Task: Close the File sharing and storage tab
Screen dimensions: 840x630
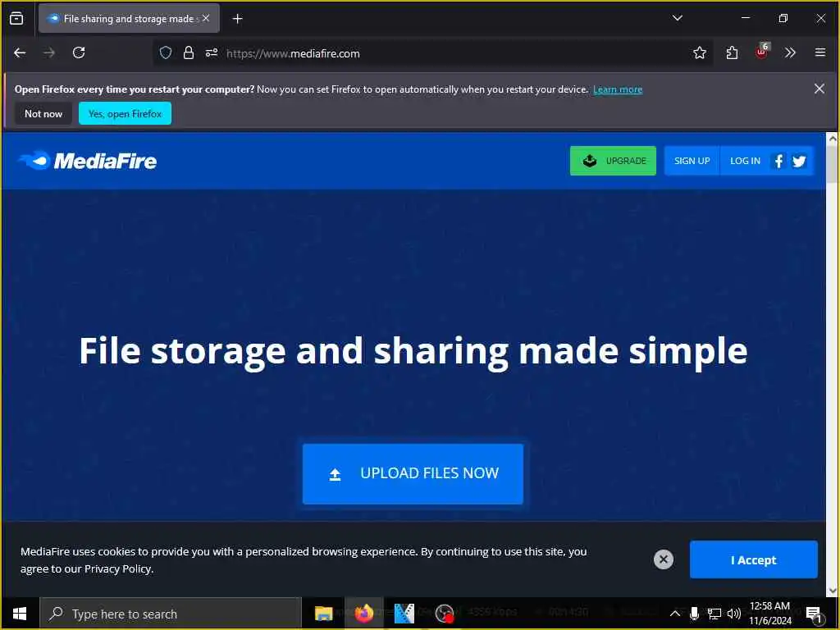Action: coord(206,18)
